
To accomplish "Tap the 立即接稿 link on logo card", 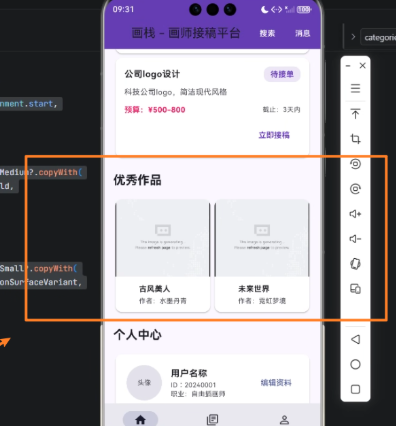I will [274, 135].
